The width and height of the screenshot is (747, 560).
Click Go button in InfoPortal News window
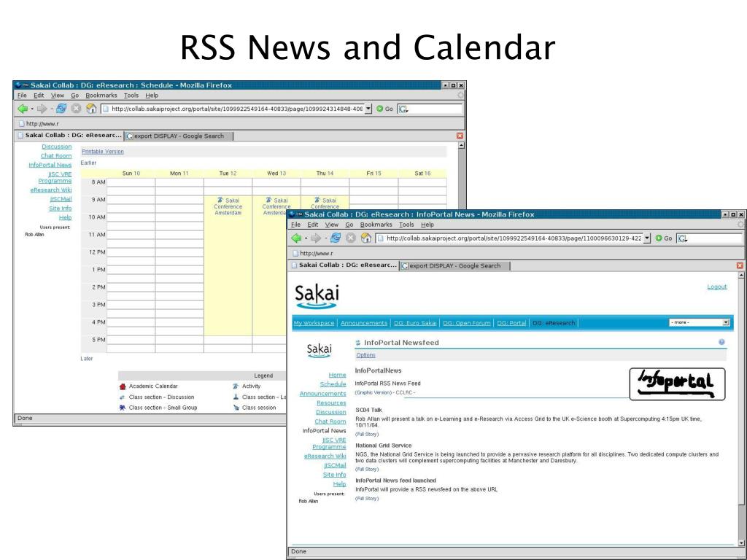(x=664, y=238)
